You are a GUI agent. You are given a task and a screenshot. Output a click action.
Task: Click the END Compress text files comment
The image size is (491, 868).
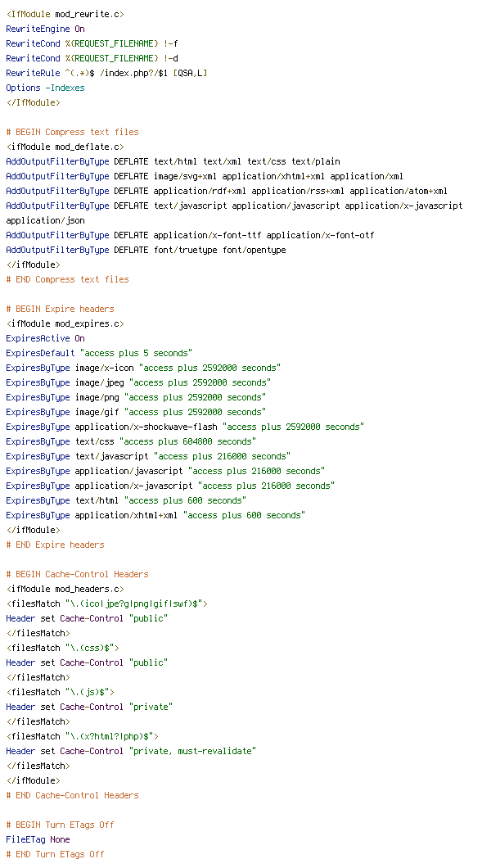[x=67, y=279]
